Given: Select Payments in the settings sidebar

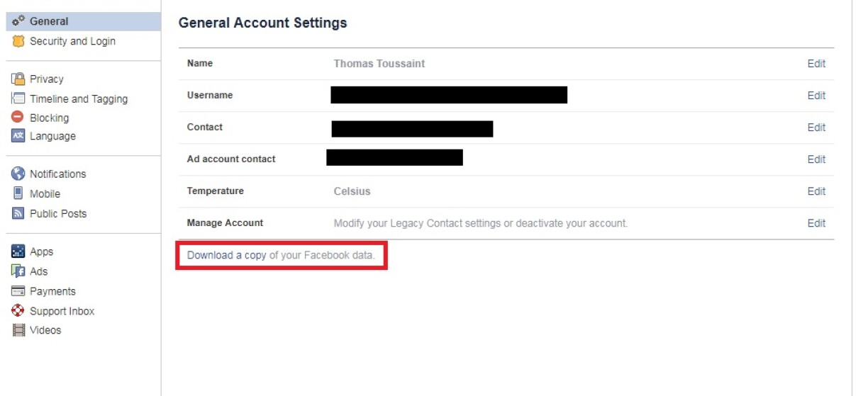Looking at the screenshot, I should 52,291.
